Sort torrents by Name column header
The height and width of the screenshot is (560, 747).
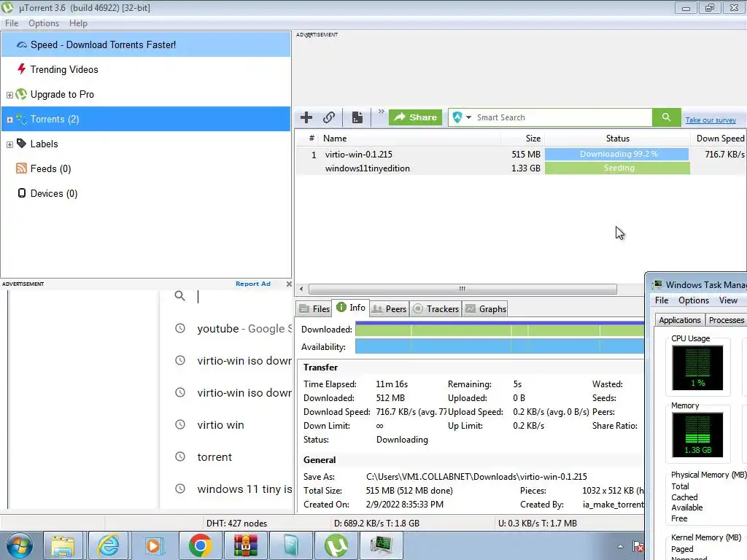(335, 139)
